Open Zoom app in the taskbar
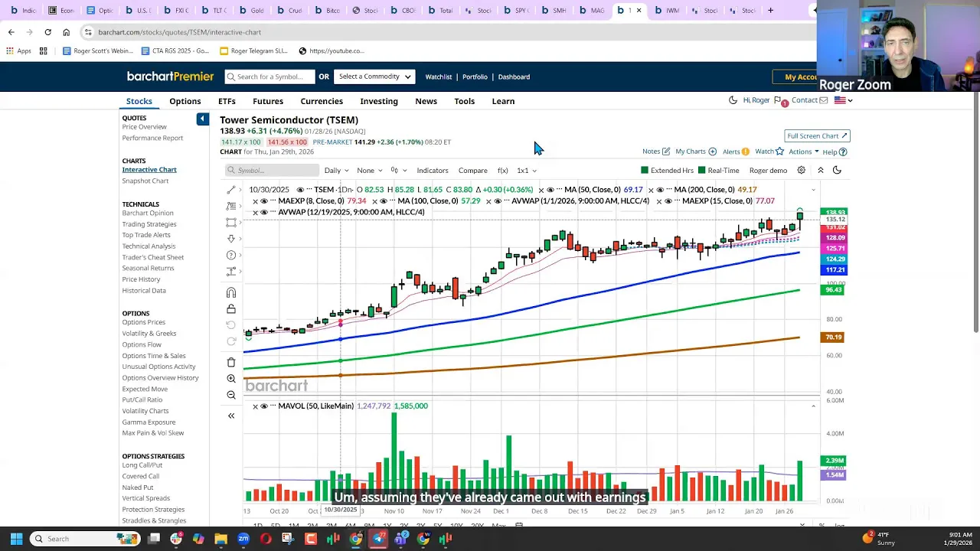 [243, 539]
